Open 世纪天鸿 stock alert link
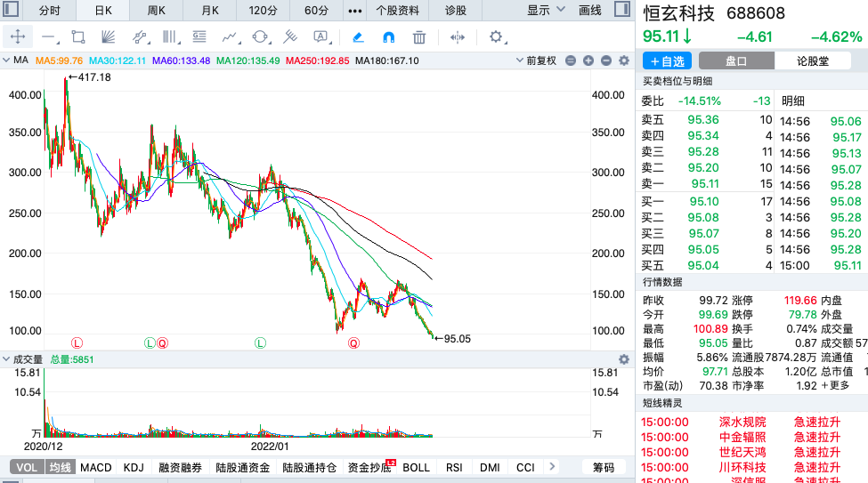This screenshot has height=483, width=868. (742, 452)
